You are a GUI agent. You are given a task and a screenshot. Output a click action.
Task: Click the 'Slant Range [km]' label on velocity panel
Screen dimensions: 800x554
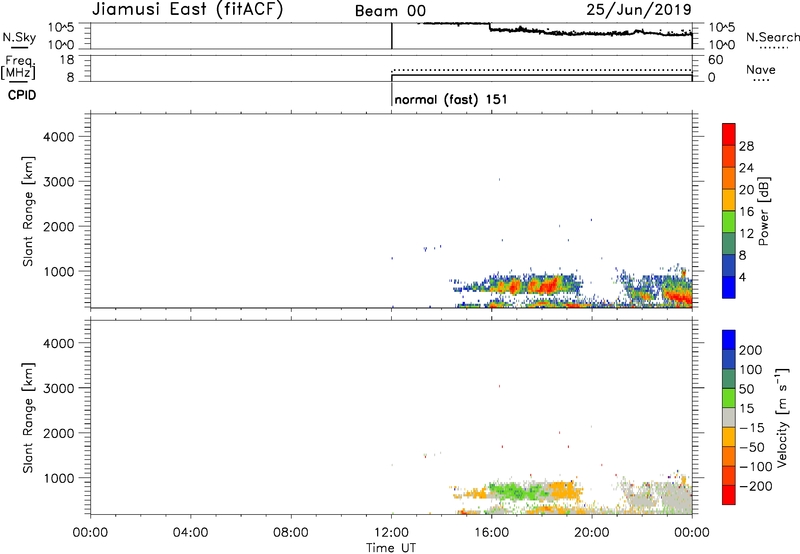tap(28, 418)
